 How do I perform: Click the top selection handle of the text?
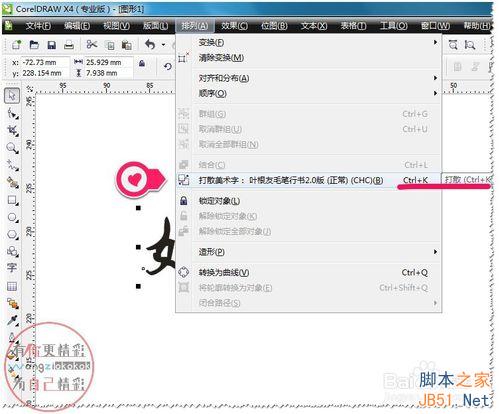coord(138,208)
